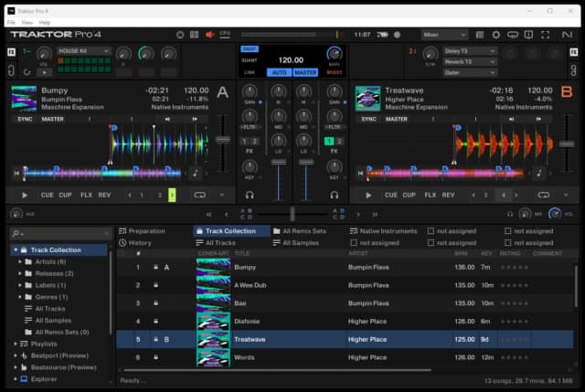The image size is (585, 392).
Task: Toggle browser-only layout icon in header
Action: pyautogui.click(x=480, y=35)
